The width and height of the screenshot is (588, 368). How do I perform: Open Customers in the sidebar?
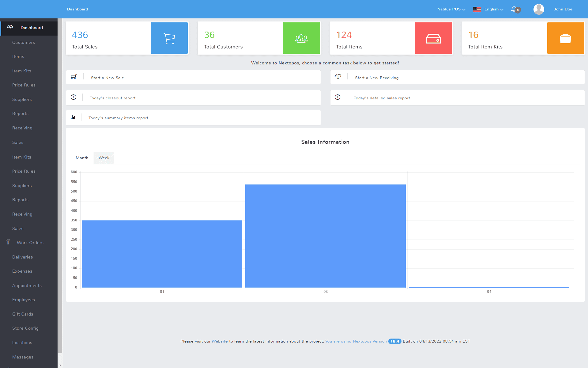pyautogui.click(x=24, y=42)
